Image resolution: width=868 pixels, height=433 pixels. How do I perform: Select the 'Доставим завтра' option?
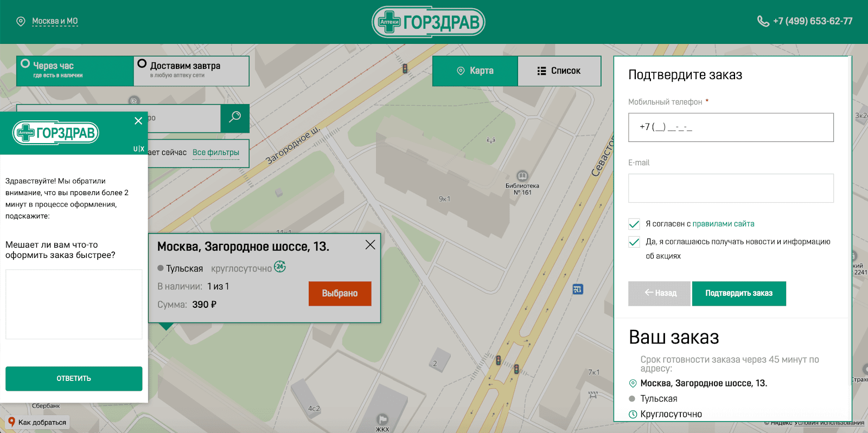191,70
